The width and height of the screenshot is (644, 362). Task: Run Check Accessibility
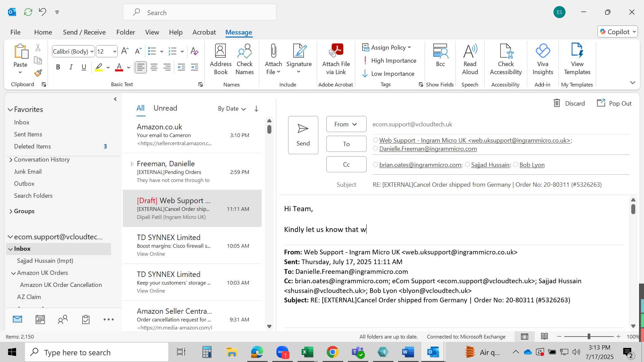(506, 60)
